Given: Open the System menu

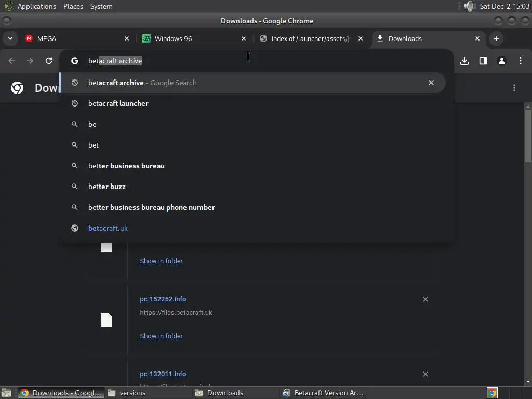Looking at the screenshot, I should pos(101,6).
